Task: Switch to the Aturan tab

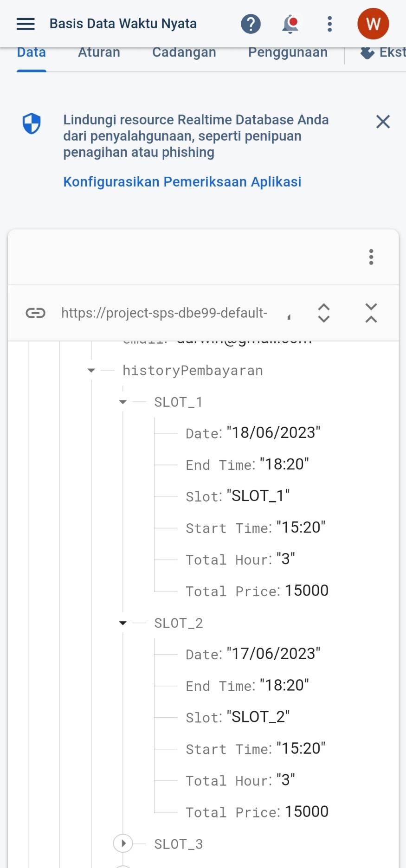Action: [x=99, y=52]
